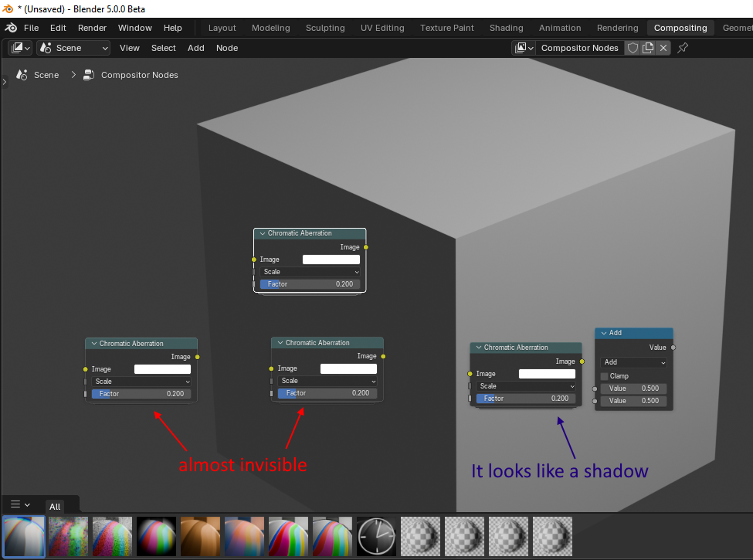The width and height of the screenshot is (753, 560).
Task: Open Scale dropdown on selected Chromatic Aberration node
Action: point(310,272)
